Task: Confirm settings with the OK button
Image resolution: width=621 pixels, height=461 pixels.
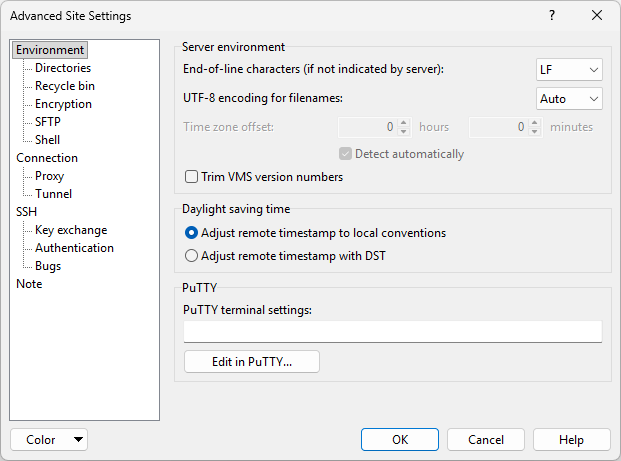Action: 400,440
